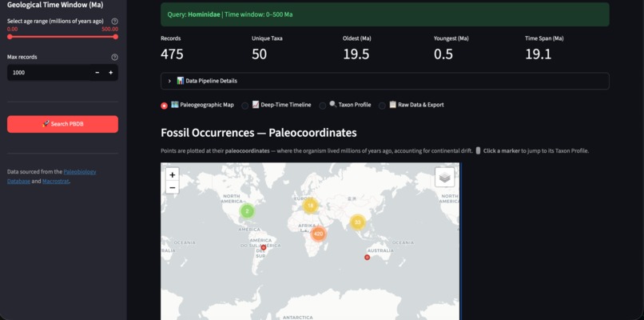Image resolution: width=644 pixels, height=320 pixels.
Task: Click the map zoom in plus button
Action: click(172, 175)
